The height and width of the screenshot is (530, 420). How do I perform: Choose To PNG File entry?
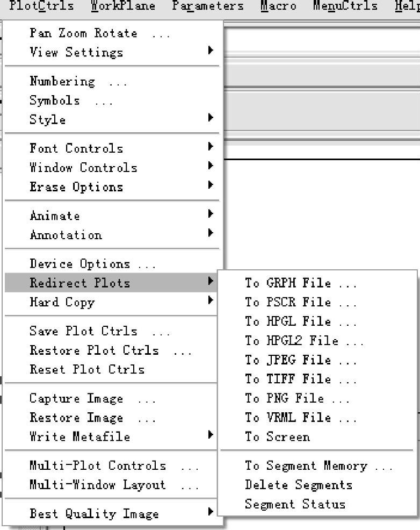tap(317, 398)
